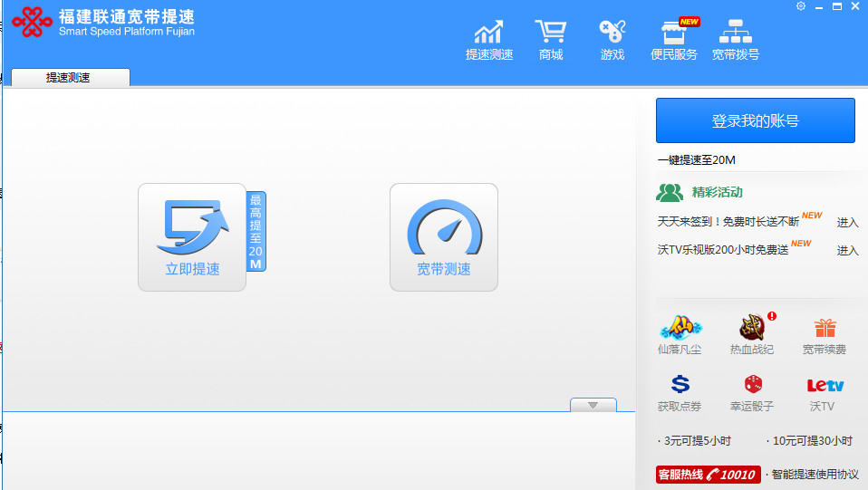Select the 提速测速 tab

71,78
